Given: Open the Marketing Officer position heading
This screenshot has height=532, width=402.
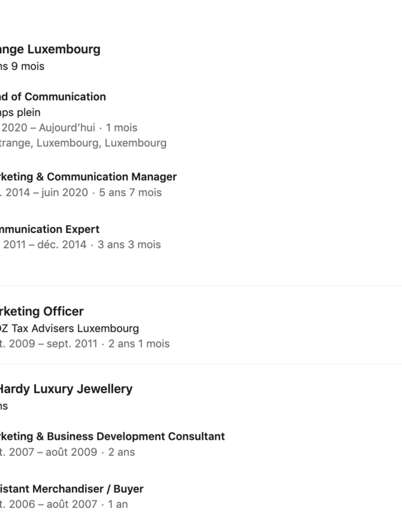Looking at the screenshot, I should pos(42,311).
